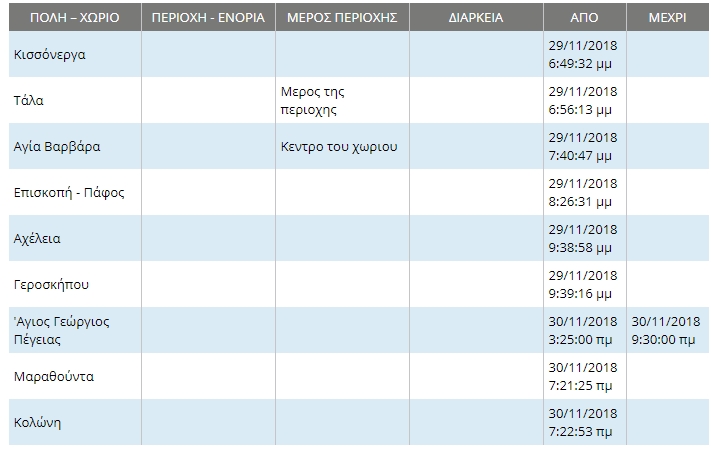
Task: Click the ΔΙΑΡΚΕΙΑ column header
Action: click(476, 17)
